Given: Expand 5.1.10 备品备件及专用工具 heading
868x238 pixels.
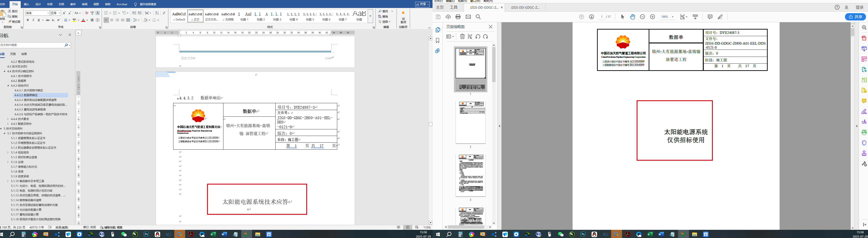Looking at the screenshot, I should (x=8, y=181).
